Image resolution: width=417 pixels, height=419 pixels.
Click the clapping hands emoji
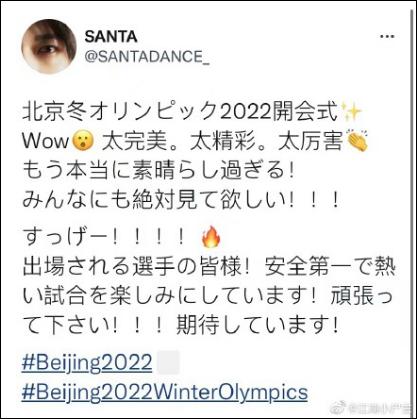pos(357,140)
